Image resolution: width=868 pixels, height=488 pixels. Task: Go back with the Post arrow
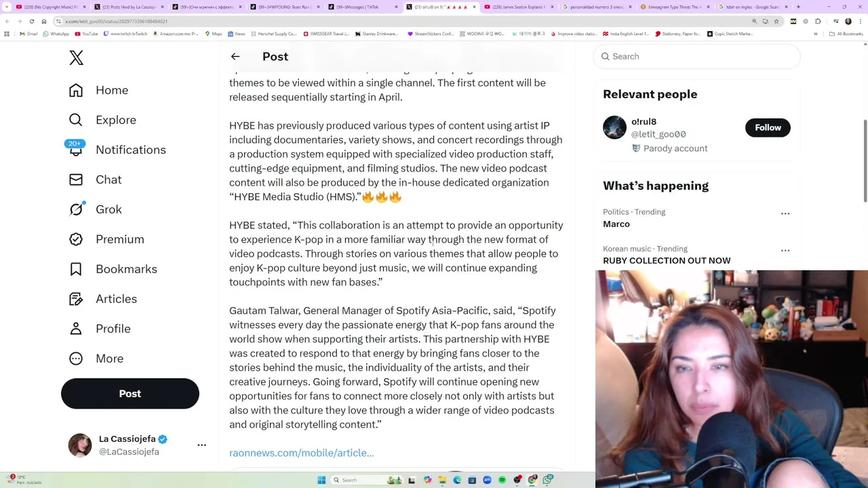[235, 57]
